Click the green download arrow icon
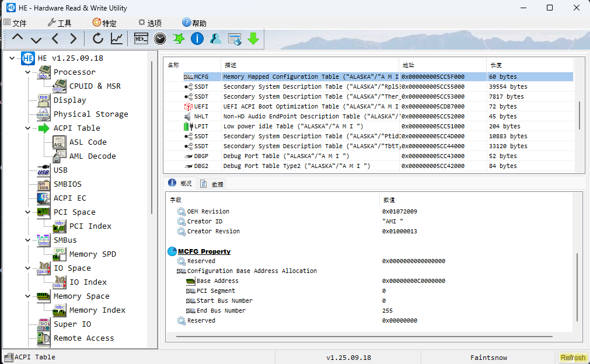 [253, 38]
